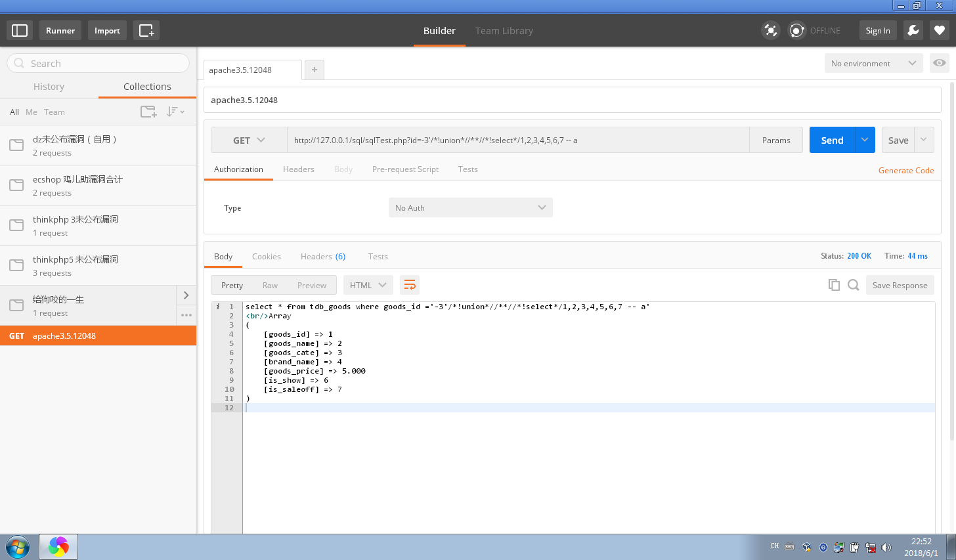Open the No environment dropdown
The width and height of the screenshot is (956, 560).
tap(873, 63)
